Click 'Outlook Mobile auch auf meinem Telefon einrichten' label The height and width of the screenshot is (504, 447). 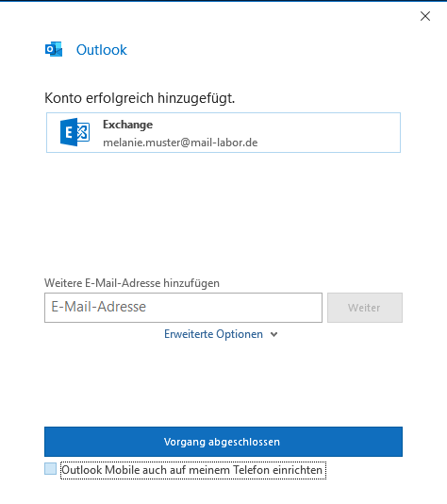(x=193, y=470)
